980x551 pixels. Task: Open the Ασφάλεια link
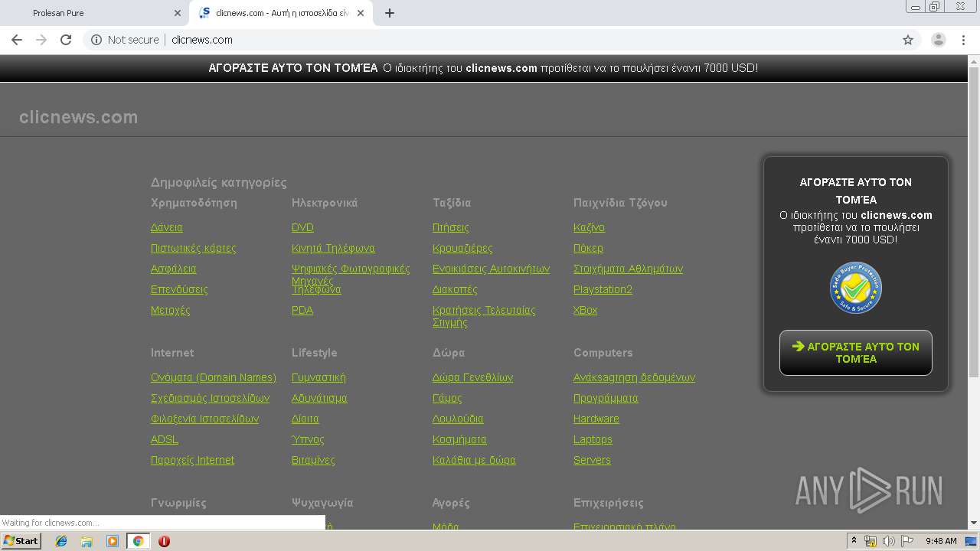pos(173,269)
